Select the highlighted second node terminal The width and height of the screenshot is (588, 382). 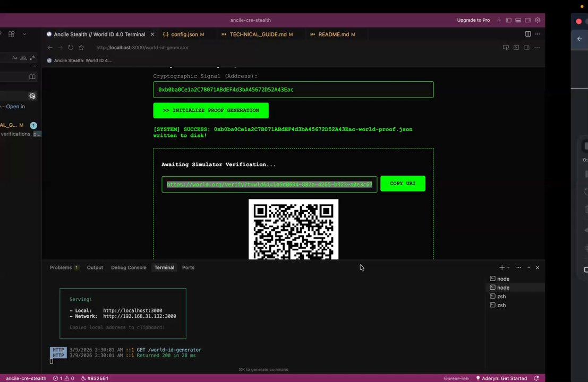point(515,288)
